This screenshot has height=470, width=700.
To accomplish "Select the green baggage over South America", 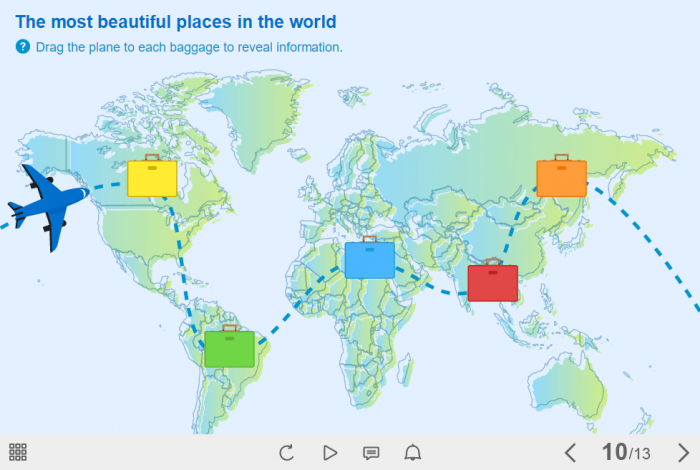I will tap(229, 348).
